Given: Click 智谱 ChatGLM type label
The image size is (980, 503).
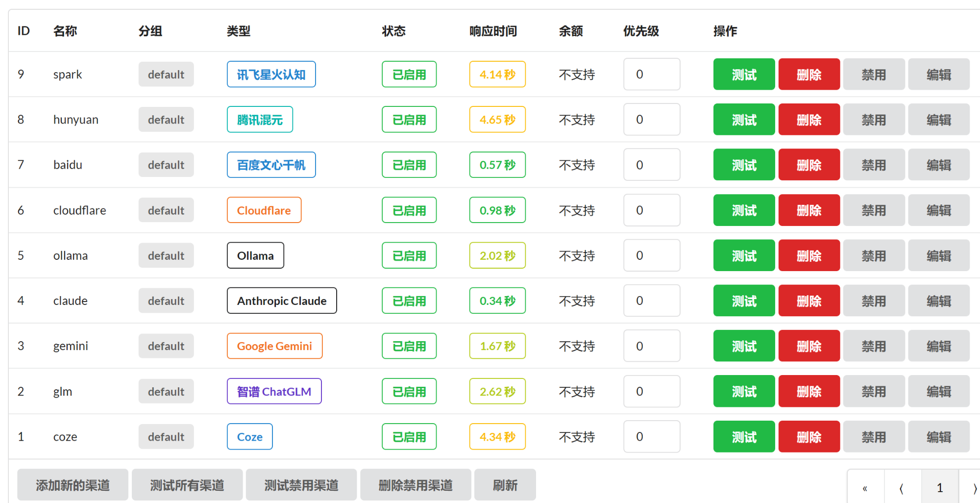Looking at the screenshot, I should pyautogui.click(x=274, y=391).
